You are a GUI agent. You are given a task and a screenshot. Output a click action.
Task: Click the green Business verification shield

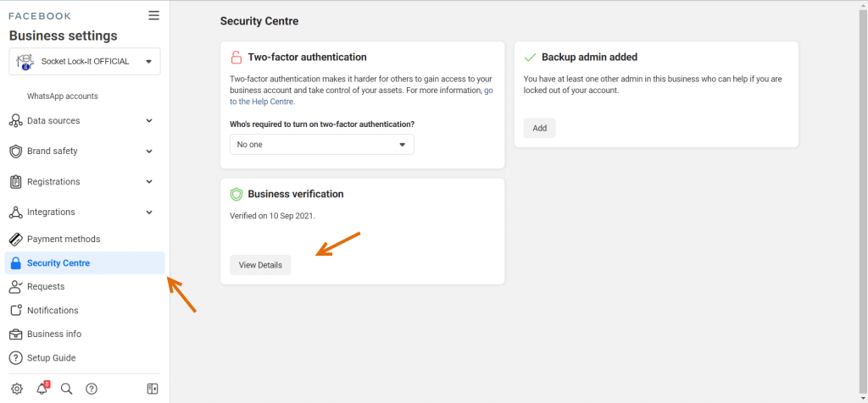click(x=236, y=194)
